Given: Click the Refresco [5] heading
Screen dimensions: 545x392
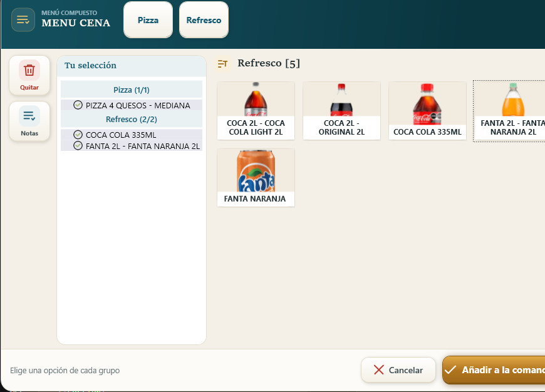Looking at the screenshot, I should 269,63.
